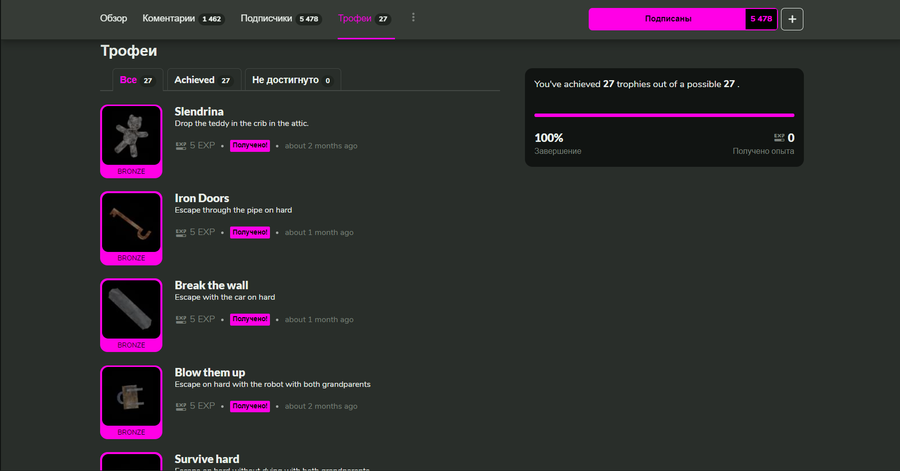Viewport: 900px width, 471px height.
Task: Click the plus button beside Подписаны
Action: coord(792,19)
